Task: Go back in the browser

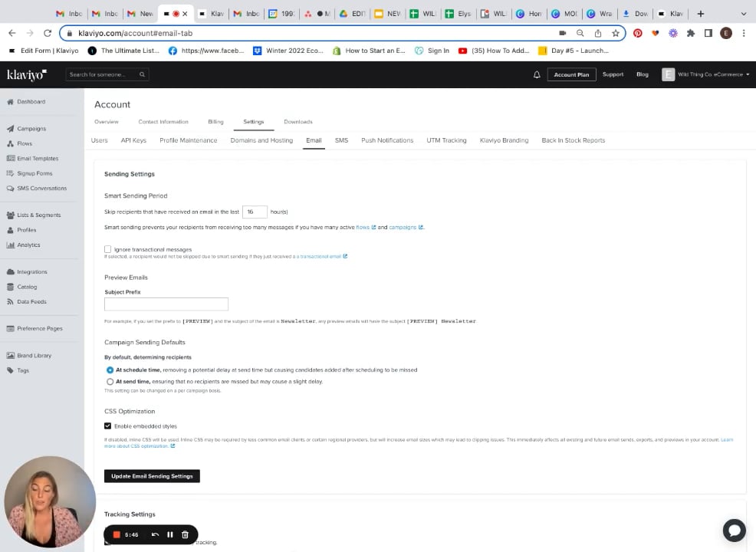Action: point(12,33)
